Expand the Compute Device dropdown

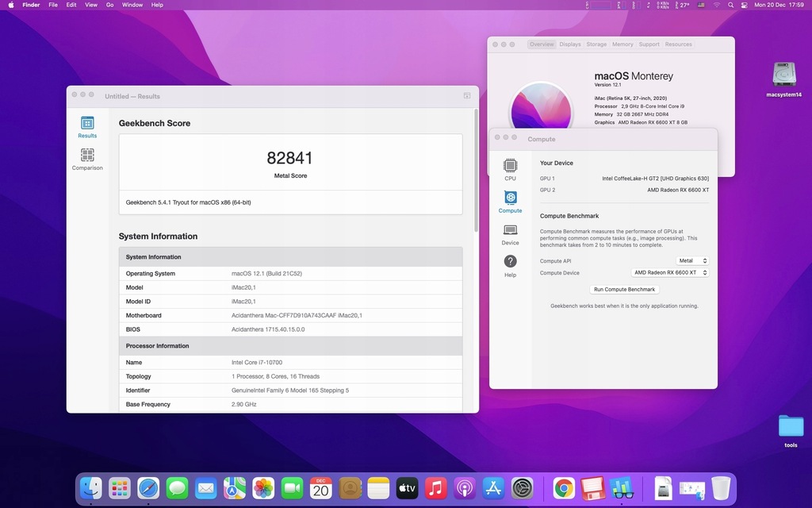click(670, 272)
